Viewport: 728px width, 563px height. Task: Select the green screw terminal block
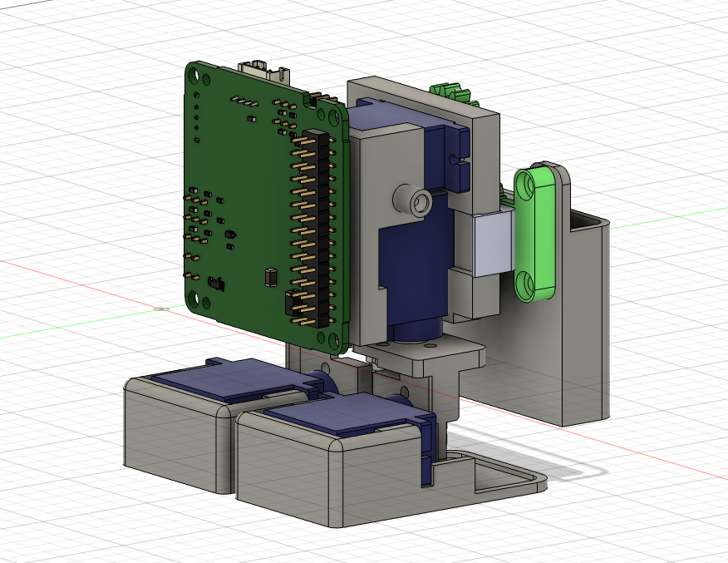click(449, 91)
